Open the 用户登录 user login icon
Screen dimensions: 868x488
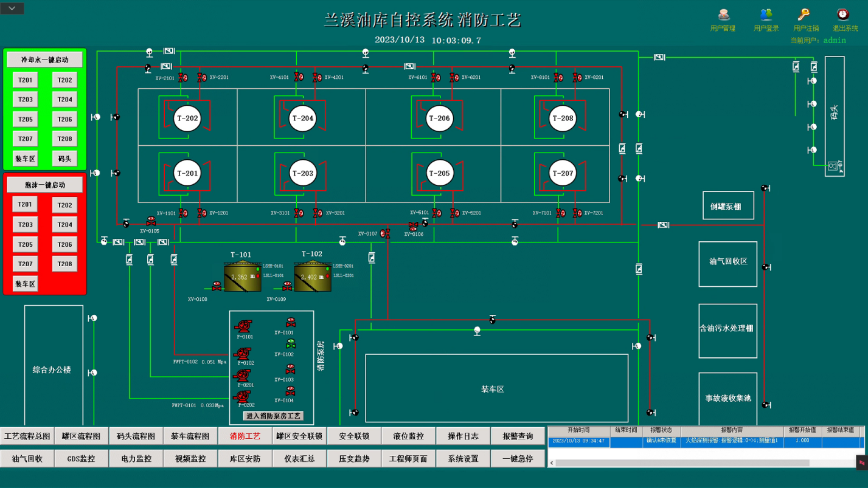click(766, 15)
